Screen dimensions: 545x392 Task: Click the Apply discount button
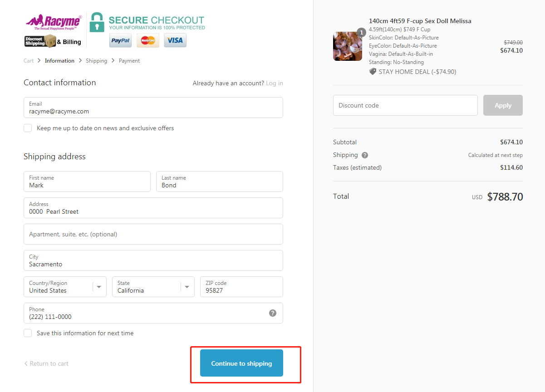tap(503, 105)
